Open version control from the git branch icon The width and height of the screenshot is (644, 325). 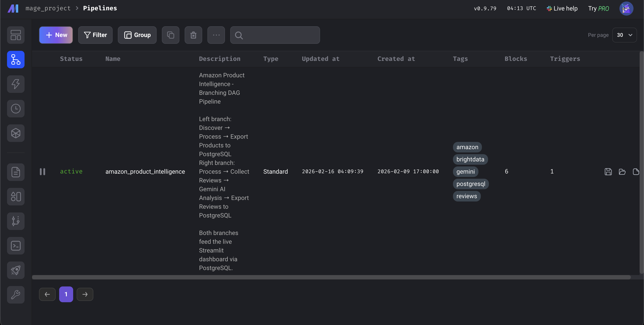coord(16,221)
